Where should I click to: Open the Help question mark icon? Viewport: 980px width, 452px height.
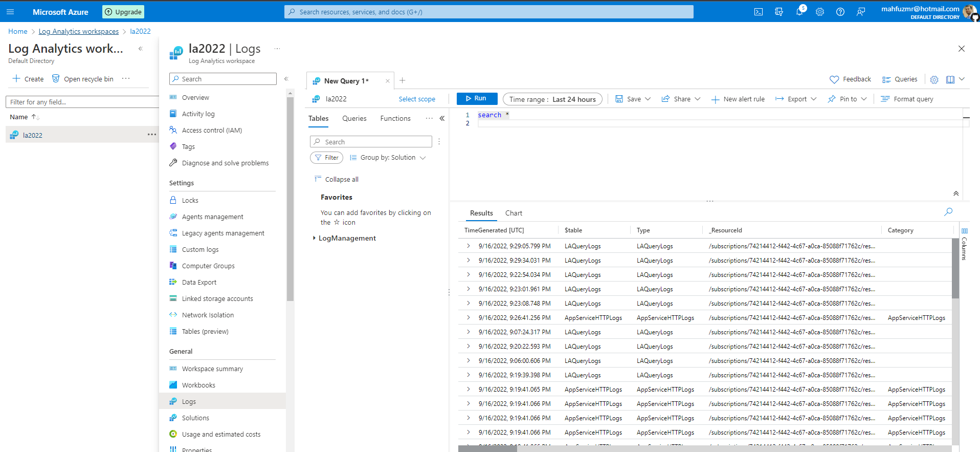pos(840,12)
